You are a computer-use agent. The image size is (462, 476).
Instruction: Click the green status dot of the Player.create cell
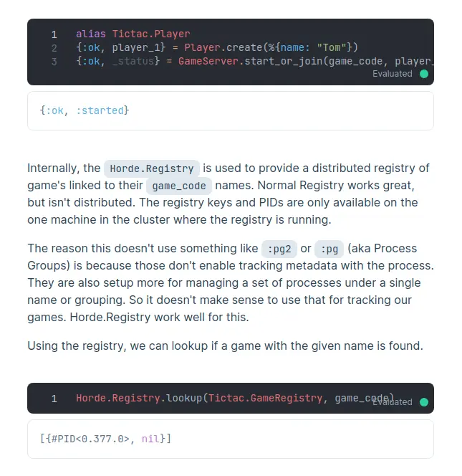coord(424,74)
